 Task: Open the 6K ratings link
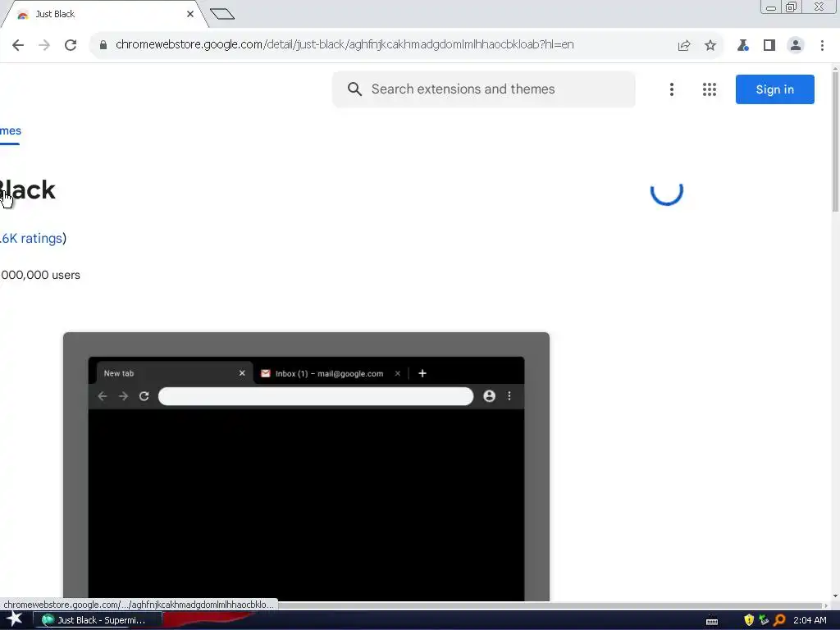click(x=32, y=239)
